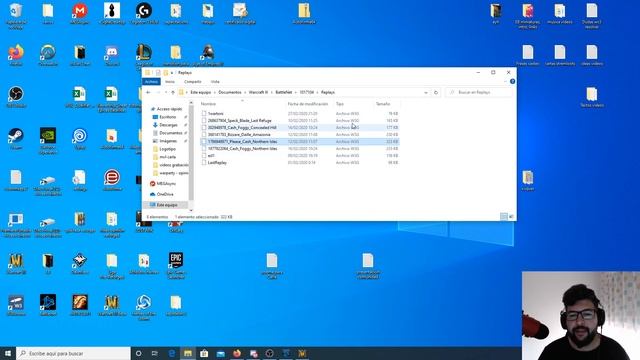Switch to details view in status bar
The width and height of the screenshot is (640, 360).
tap(504, 217)
